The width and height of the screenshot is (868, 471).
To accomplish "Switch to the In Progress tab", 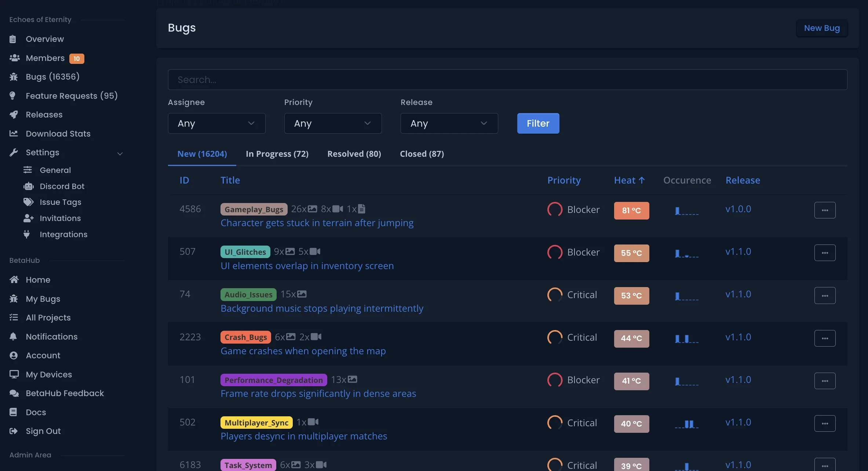I will [277, 154].
